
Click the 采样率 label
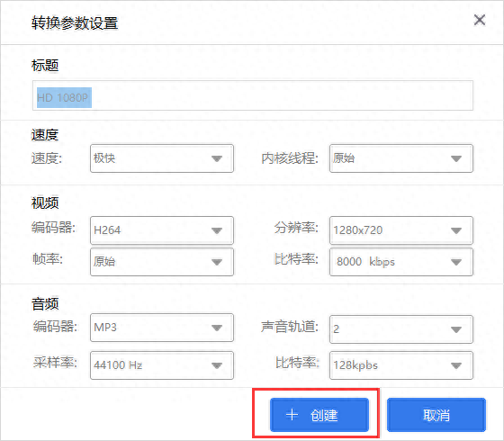pyautogui.click(x=55, y=363)
